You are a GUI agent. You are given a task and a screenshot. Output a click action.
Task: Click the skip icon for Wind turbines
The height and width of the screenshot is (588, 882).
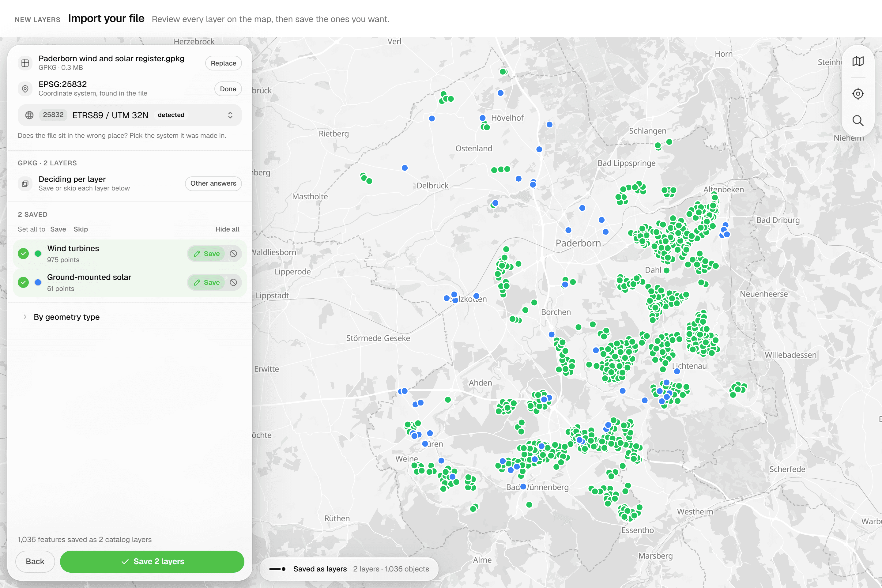(x=233, y=254)
